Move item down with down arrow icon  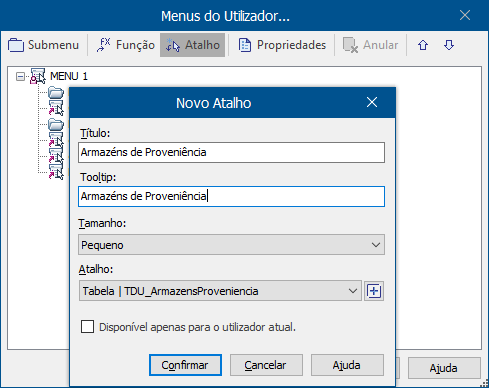(449, 45)
